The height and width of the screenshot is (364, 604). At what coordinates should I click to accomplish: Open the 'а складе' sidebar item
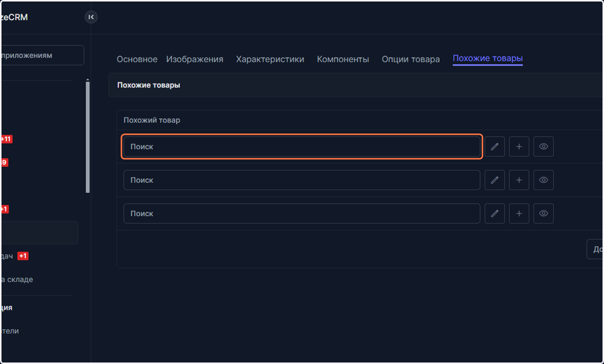coord(17,279)
